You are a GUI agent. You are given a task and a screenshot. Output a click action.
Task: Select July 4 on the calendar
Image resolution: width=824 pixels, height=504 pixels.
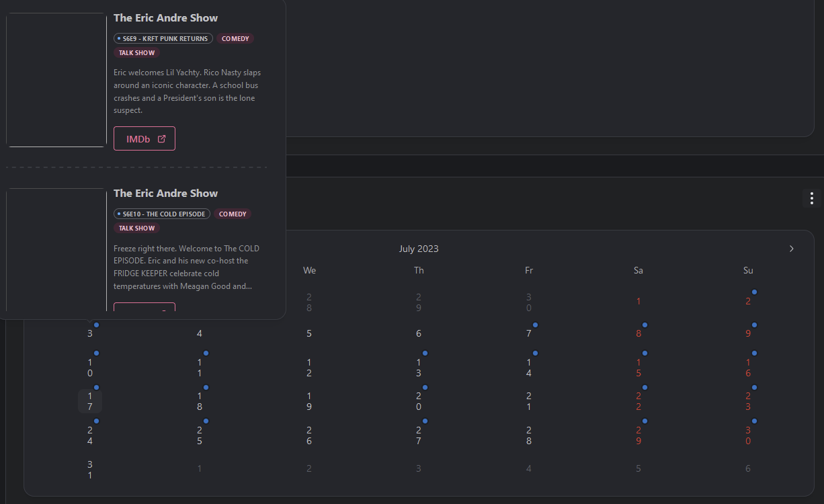(x=200, y=333)
